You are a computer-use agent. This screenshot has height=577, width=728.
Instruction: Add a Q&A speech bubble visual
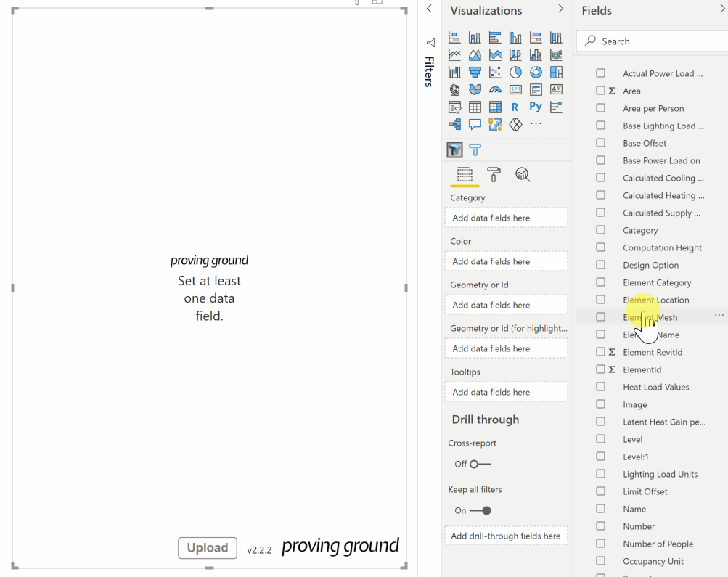tap(475, 124)
